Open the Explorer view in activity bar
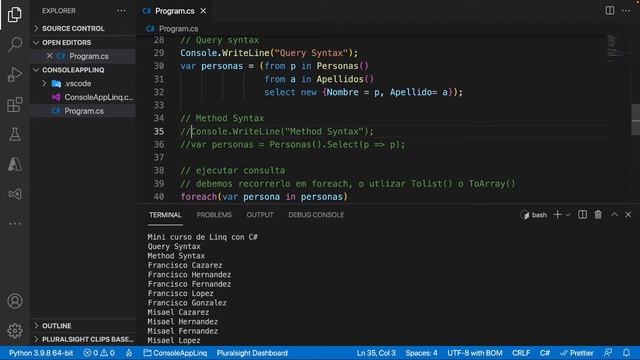This screenshot has height=360, width=640. coord(15,15)
